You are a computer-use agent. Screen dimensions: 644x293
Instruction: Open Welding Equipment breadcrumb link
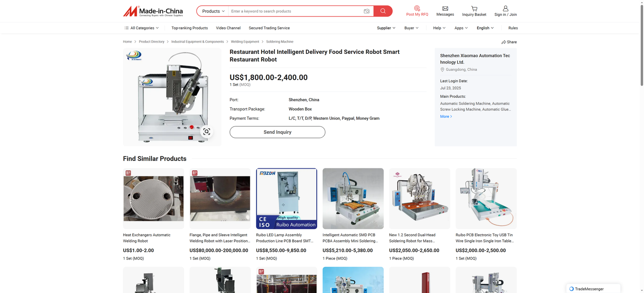tap(245, 42)
